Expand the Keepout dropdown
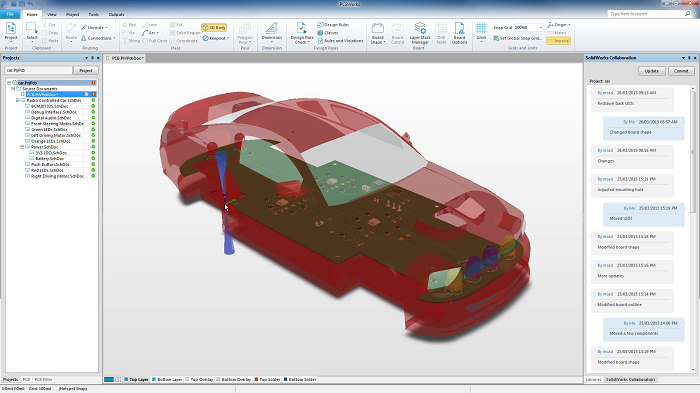 tap(228, 38)
